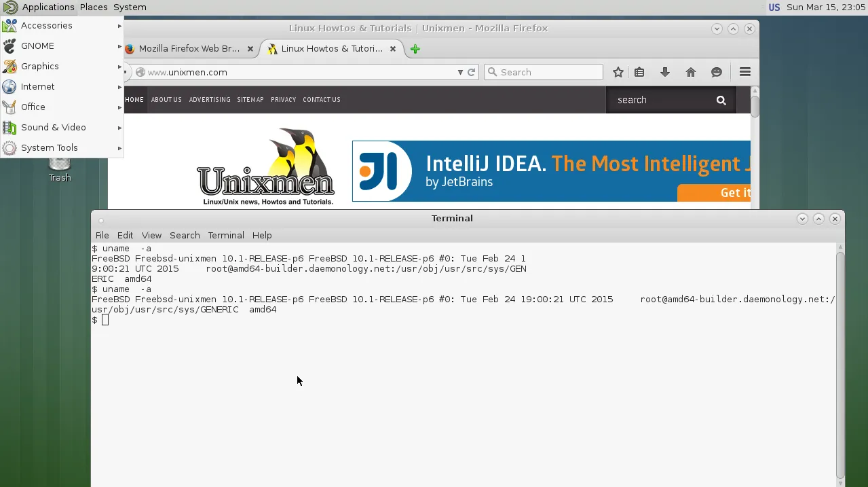
Task: Expand the Accessories submenu
Action: [61, 25]
